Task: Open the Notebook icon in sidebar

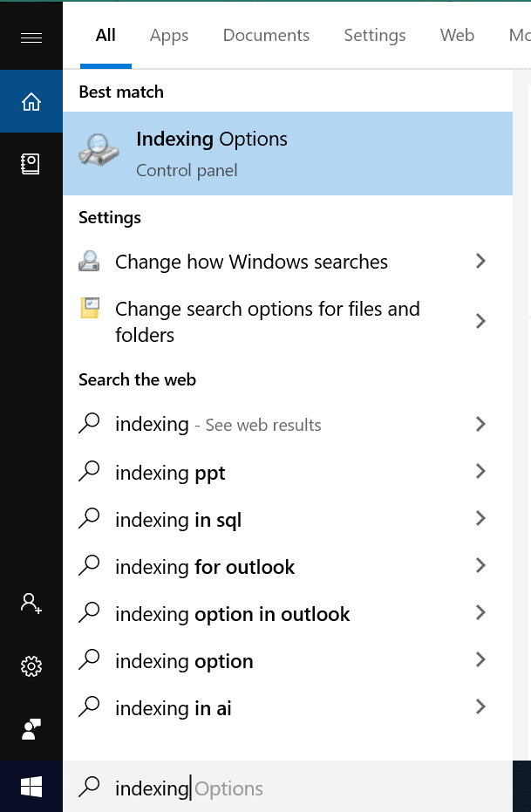Action: point(31,164)
